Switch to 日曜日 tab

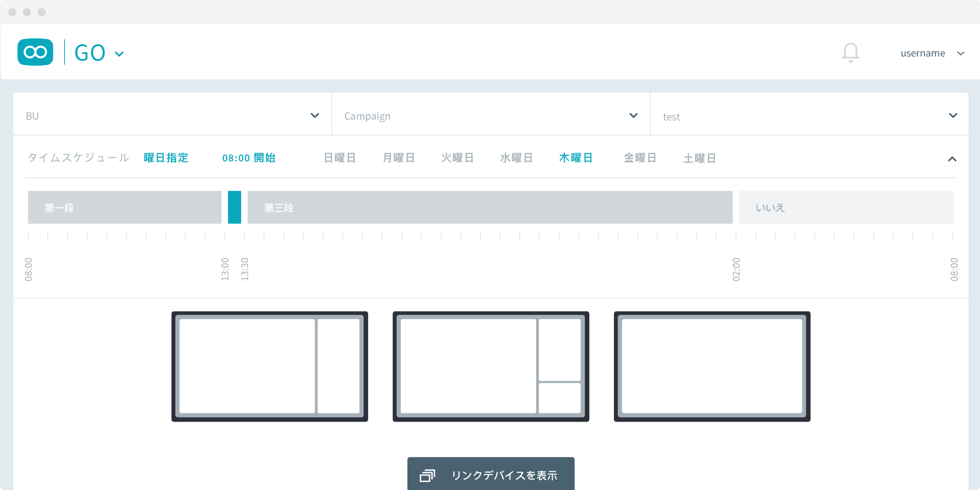click(339, 158)
